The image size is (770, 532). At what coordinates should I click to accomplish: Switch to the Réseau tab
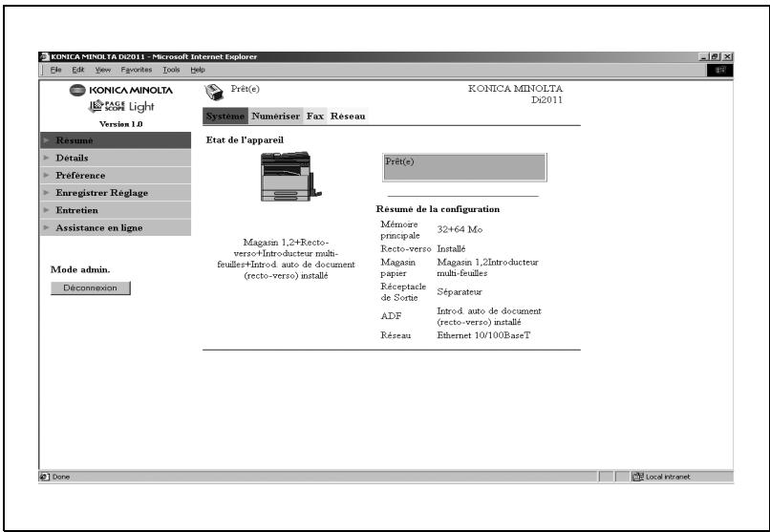tap(348, 117)
